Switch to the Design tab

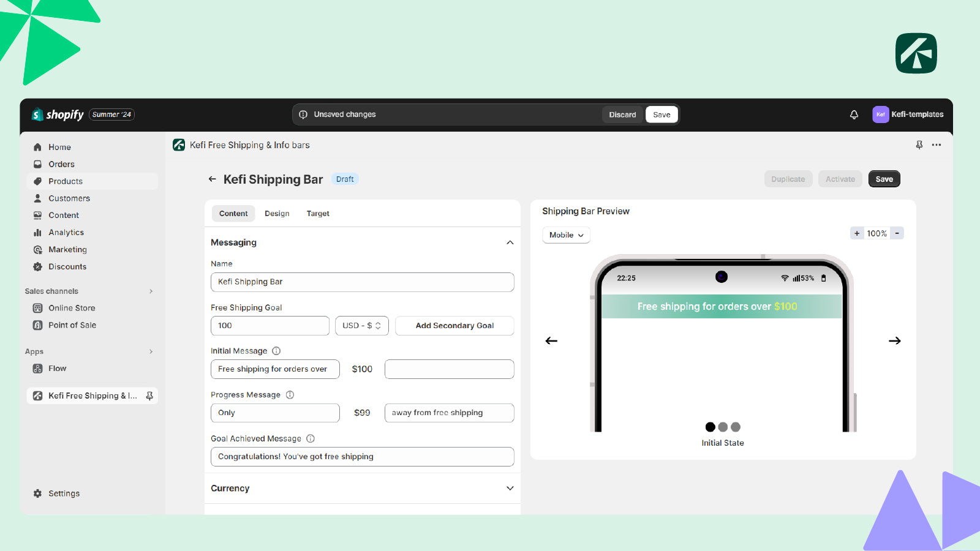pos(277,213)
